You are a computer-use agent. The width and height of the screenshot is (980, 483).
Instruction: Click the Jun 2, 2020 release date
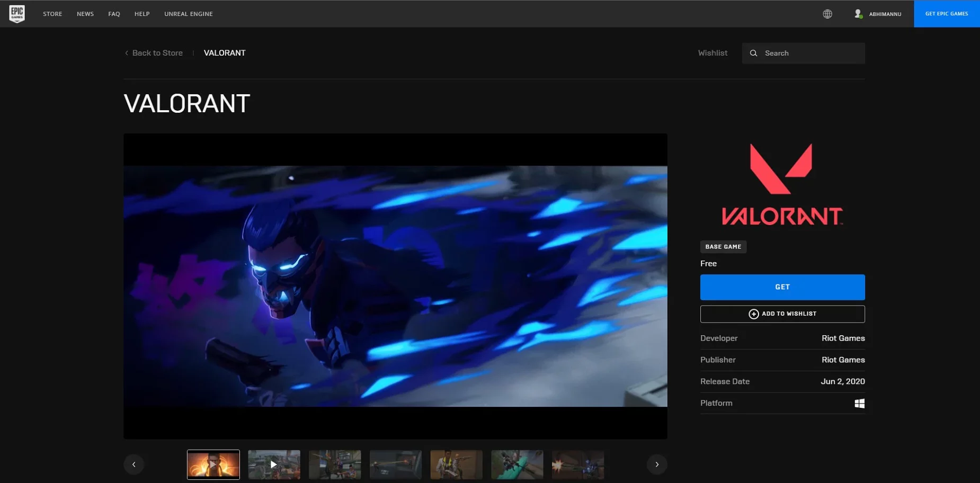[842, 382]
